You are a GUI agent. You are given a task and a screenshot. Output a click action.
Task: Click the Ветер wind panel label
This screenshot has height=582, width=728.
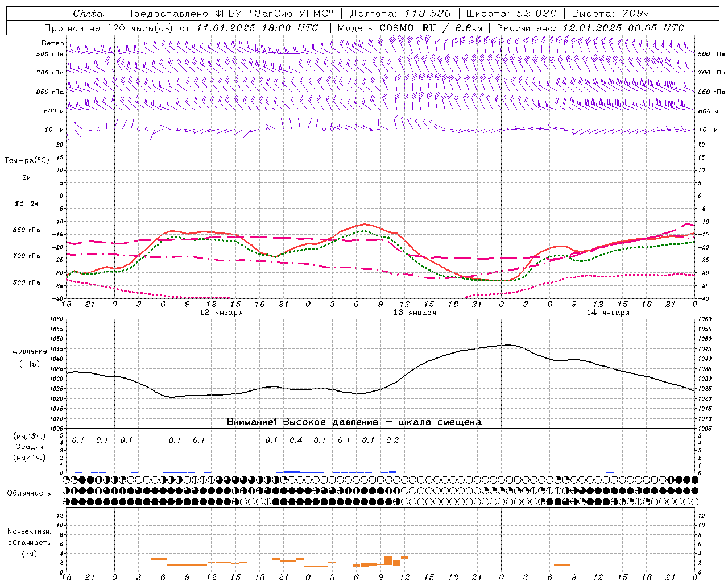click(x=52, y=43)
